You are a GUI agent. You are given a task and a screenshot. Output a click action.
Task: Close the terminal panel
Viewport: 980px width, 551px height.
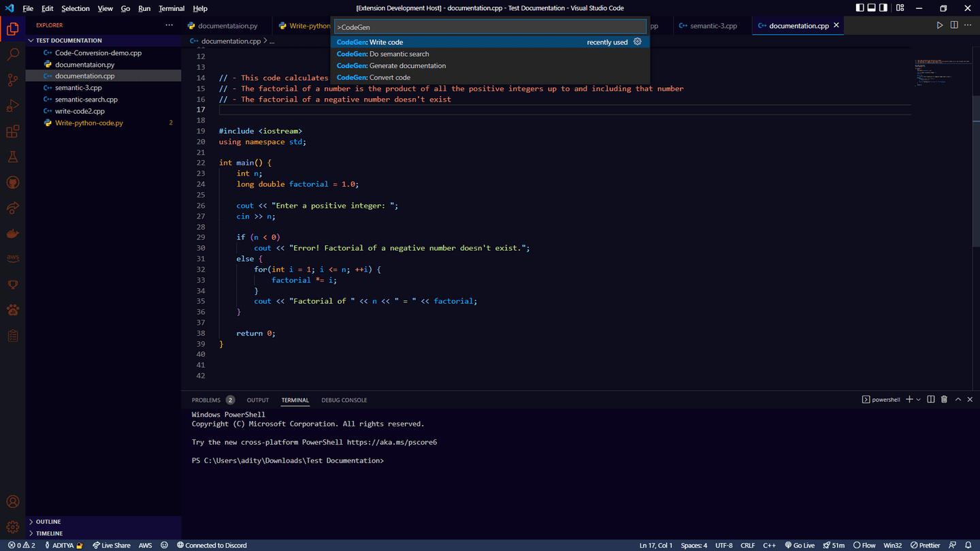point(970,400)
